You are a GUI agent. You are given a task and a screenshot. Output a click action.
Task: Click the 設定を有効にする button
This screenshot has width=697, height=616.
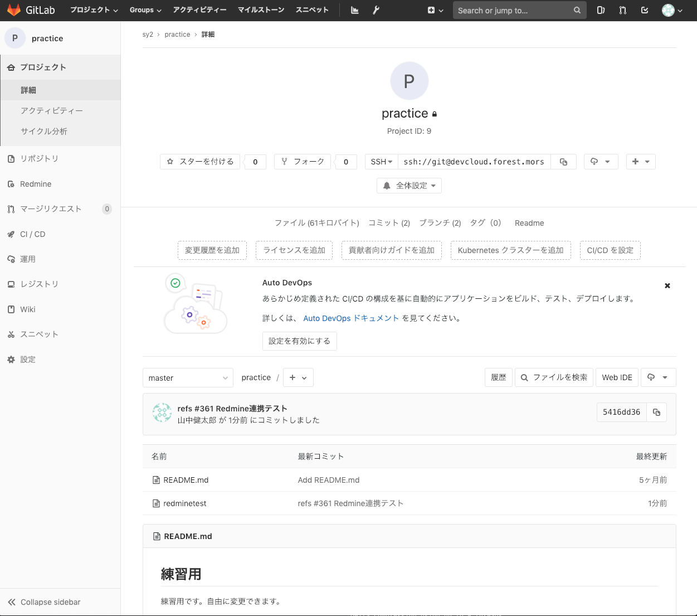[299, 341]
